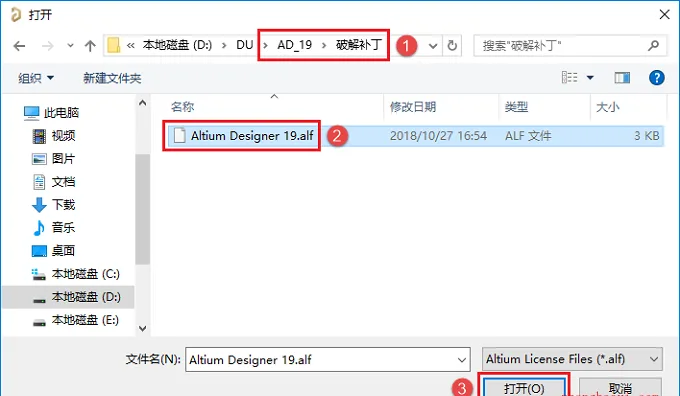
Task: Sort by 名称 column header
Action: point(182,107)
